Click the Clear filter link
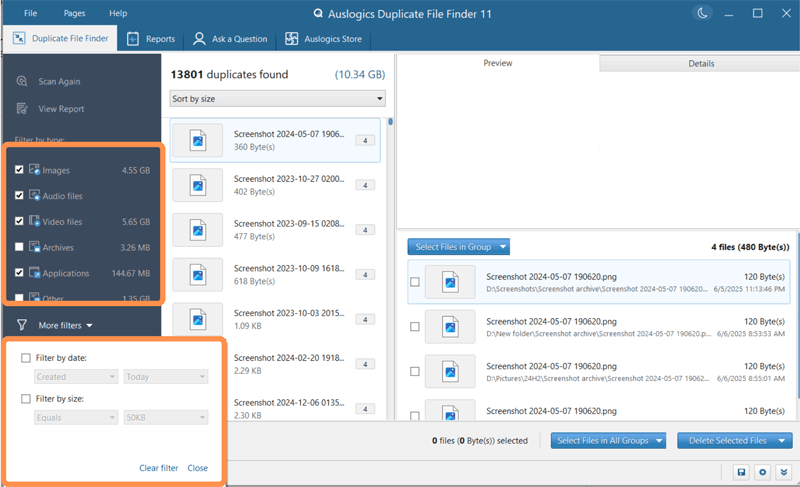 point(159,468)
